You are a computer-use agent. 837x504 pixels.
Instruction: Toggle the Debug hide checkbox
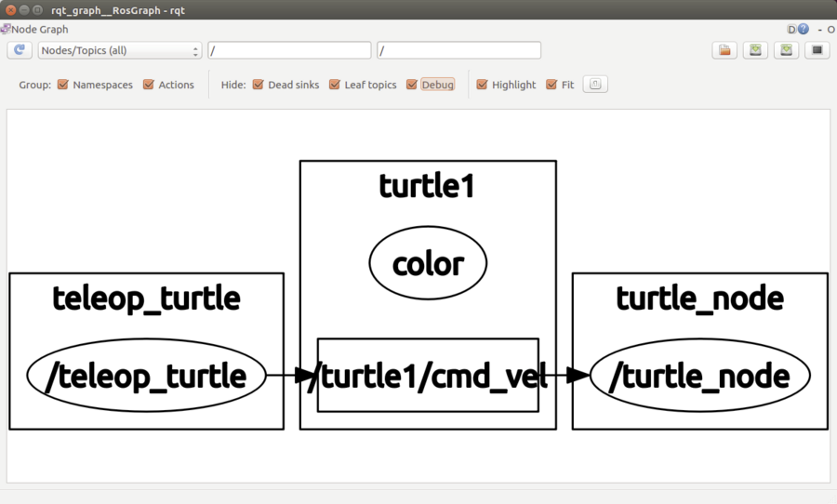[412, 85]
